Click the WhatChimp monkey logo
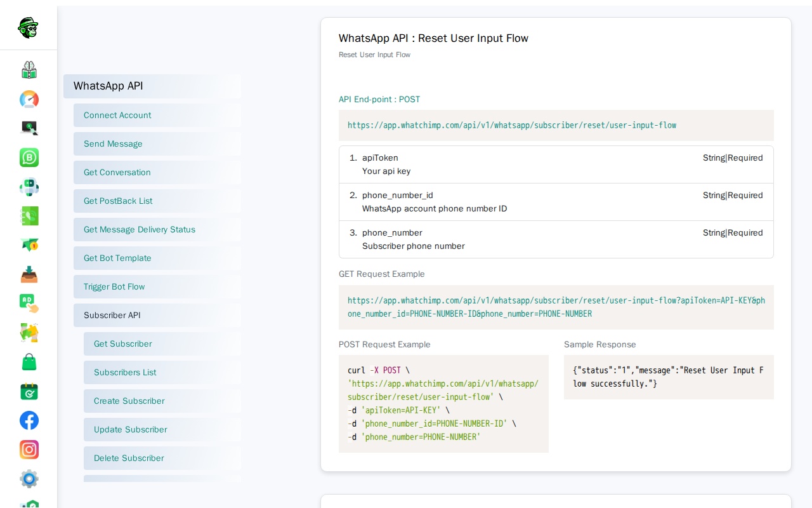812x508 pixels. (x=28, y=27)
